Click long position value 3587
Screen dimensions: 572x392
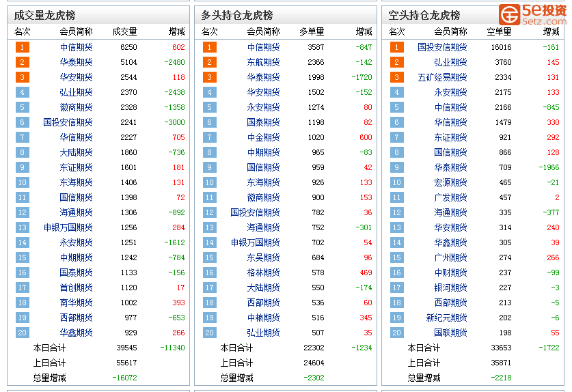point(316,47)
